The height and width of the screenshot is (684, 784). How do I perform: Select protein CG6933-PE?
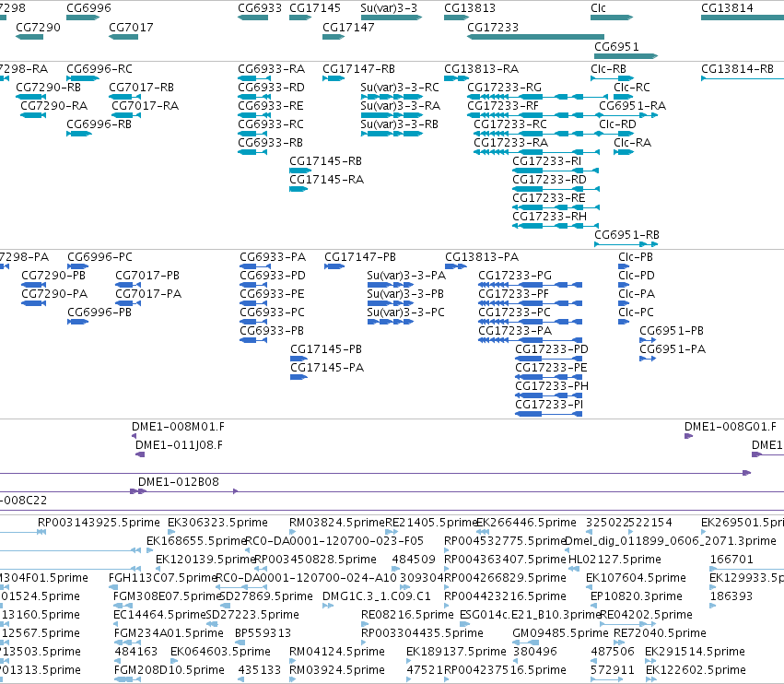tap(273, 294)
